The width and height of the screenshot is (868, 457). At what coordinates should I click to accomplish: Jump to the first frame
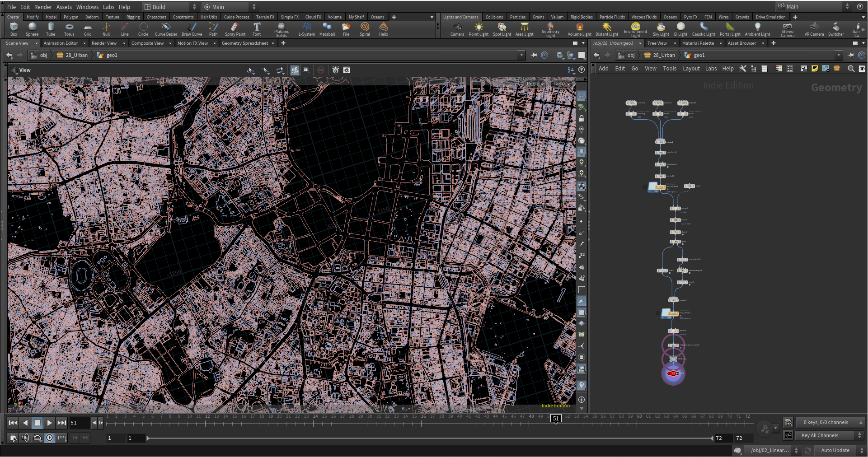[x=13, y=423]
